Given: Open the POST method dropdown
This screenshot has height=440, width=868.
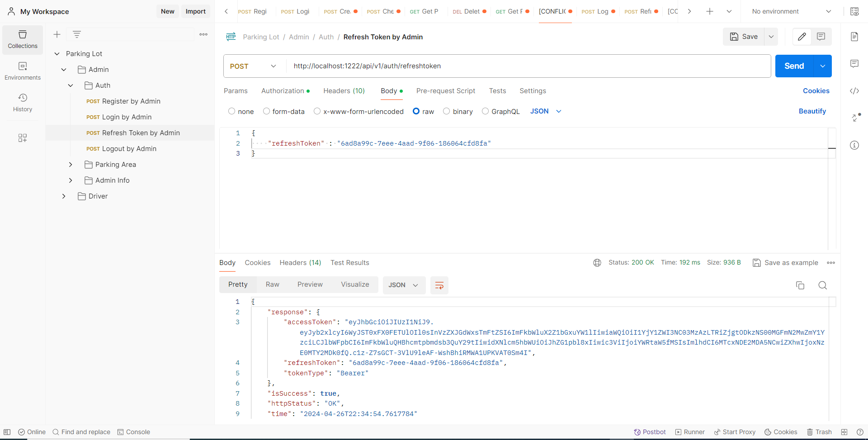Looking at the screenshot, I should (253, 66).
